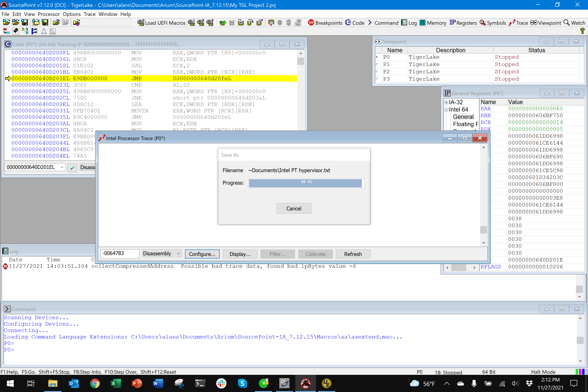Open the View menu

(29, 14)
